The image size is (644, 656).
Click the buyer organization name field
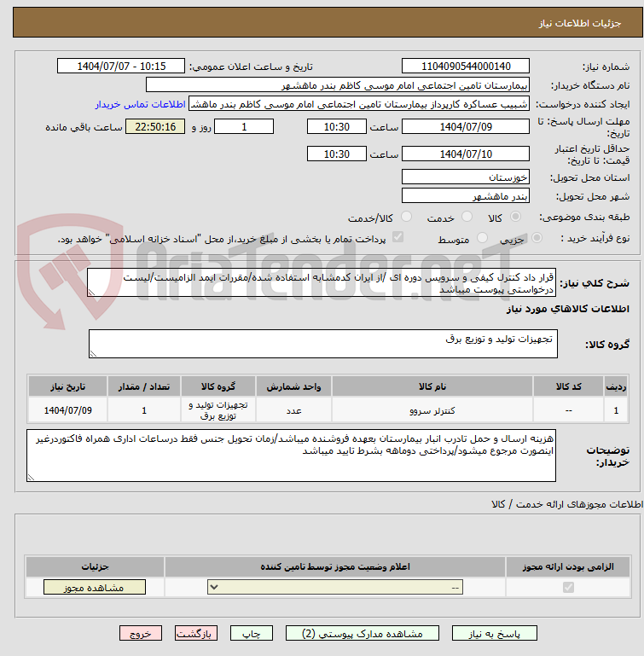(x=337, y=85)
